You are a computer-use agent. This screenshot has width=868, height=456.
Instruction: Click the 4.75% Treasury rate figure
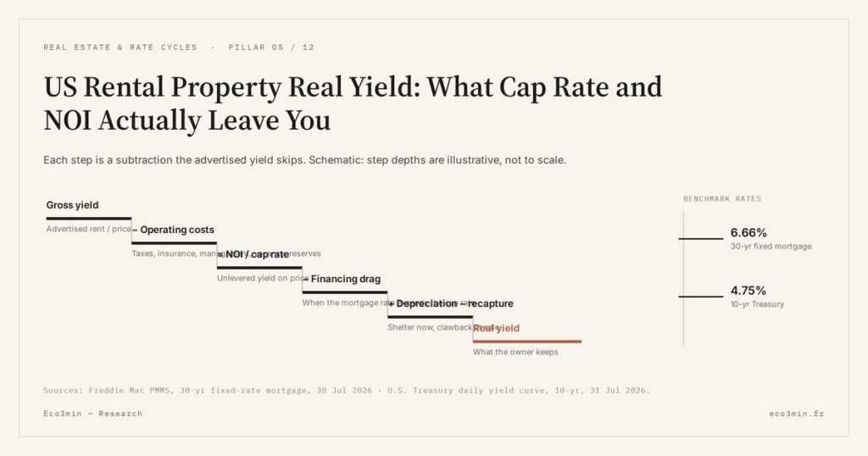coord(748,291)
